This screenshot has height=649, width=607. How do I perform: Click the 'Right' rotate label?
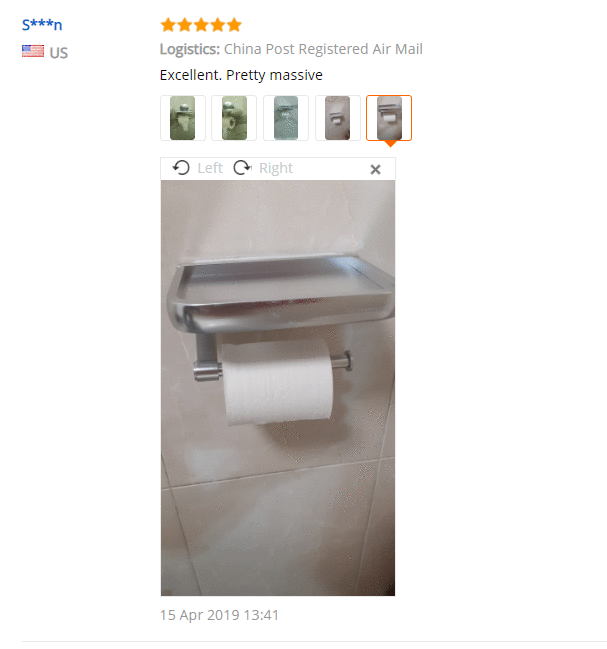click(276, 168)
